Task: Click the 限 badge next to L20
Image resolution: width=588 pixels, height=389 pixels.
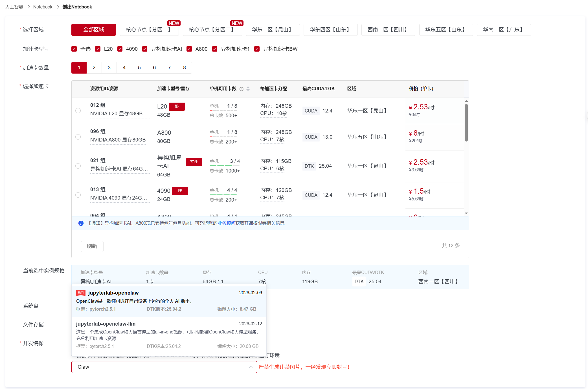Action: point(177,107)
